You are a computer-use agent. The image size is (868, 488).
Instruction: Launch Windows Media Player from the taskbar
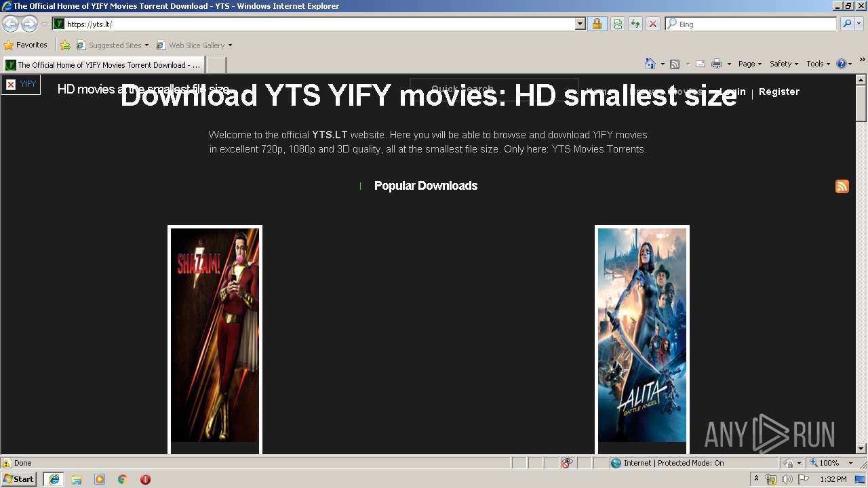(100, 479)
